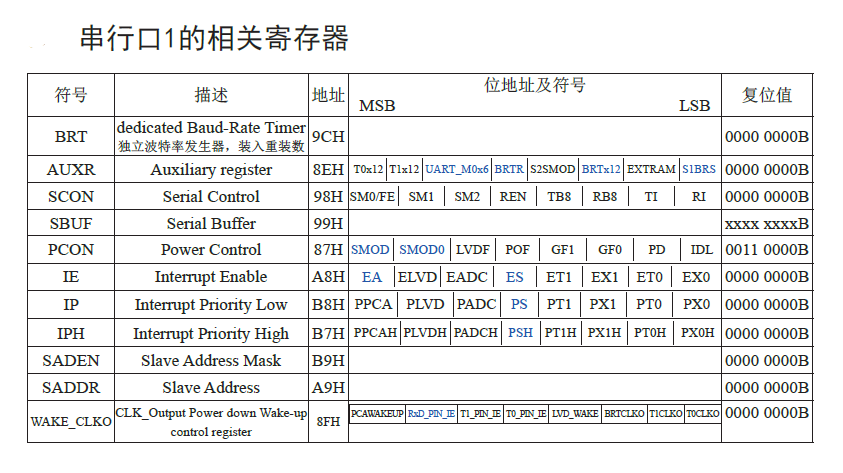Click the SMOD bit in PCON
This screenshot has height=473, width=843.
(370, 250)
